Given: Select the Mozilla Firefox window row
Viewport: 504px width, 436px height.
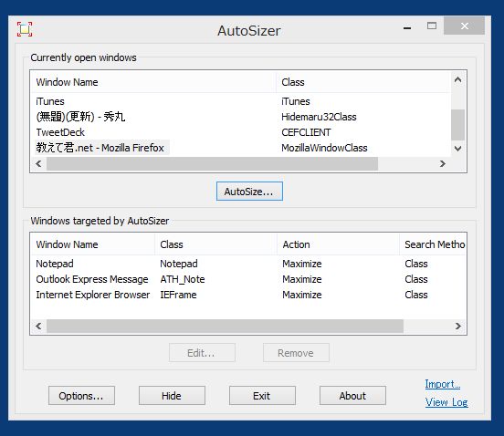Looking at the screenshot, I should tap(241, 148).
